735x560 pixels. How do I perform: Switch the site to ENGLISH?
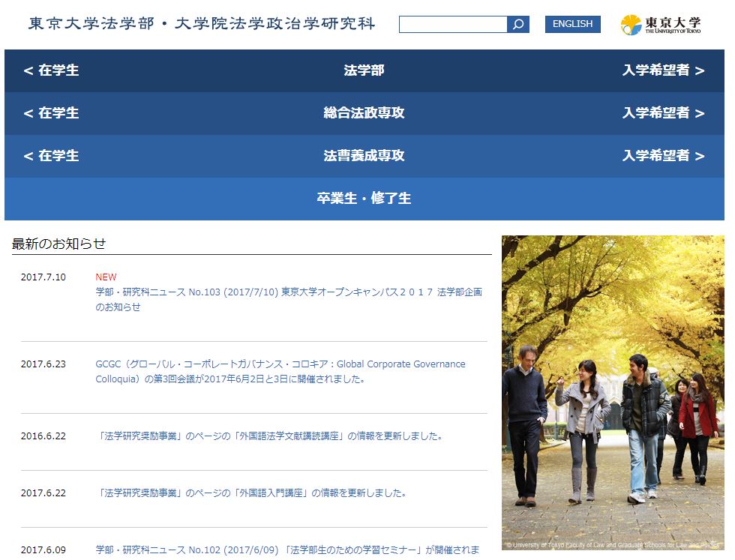point(572,24)
